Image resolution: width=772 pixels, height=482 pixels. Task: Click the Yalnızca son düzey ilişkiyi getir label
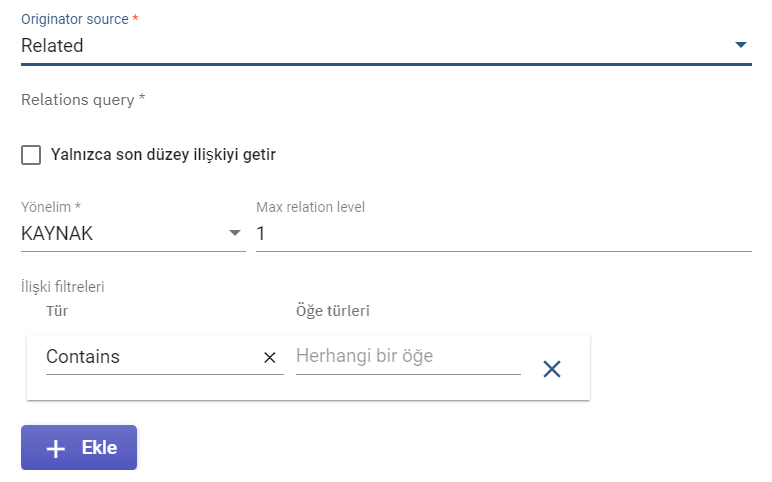click(x=163, y=155)
